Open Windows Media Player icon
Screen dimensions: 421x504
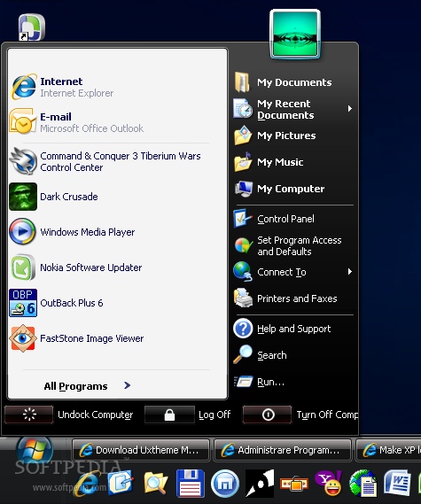tap(22, 232)
